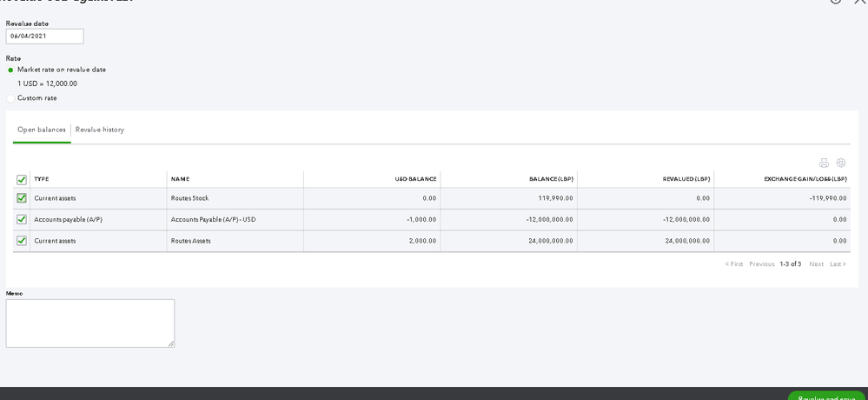Uncheck the Accounts Payable (A/P) row checkbox

[22, 219]
